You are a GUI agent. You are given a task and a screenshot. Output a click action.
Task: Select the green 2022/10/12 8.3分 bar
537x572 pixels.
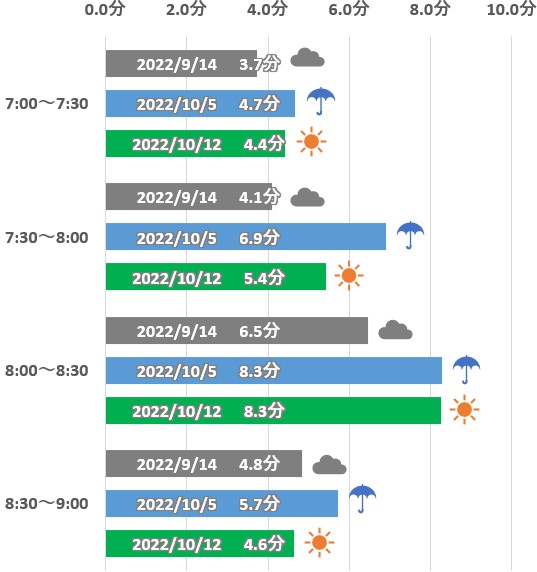[273, 410]
